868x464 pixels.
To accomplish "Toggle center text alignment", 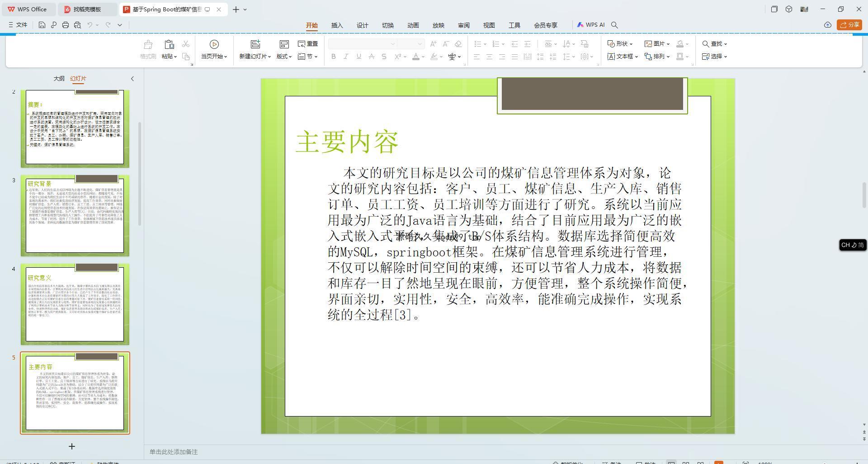I will coord(489,57).
